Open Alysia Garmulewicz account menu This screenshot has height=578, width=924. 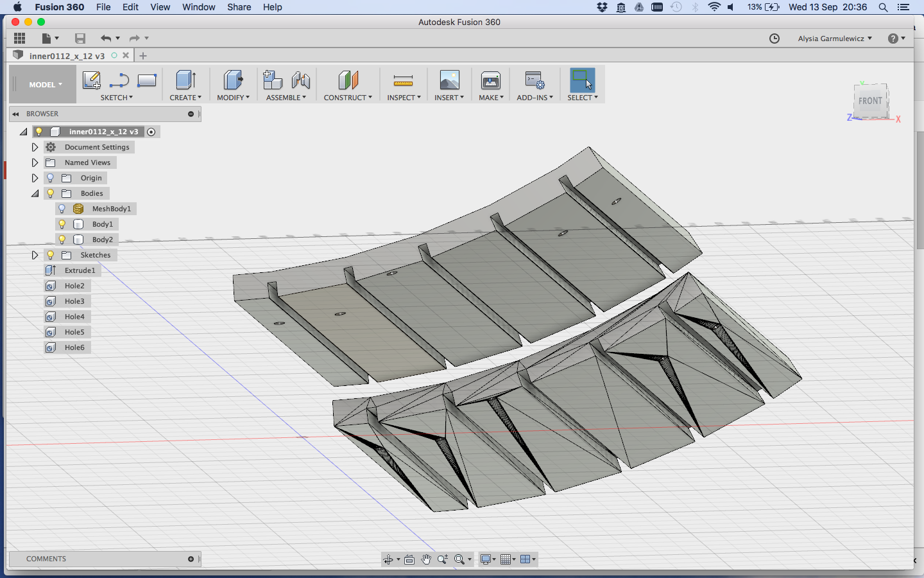coord(835,39)
